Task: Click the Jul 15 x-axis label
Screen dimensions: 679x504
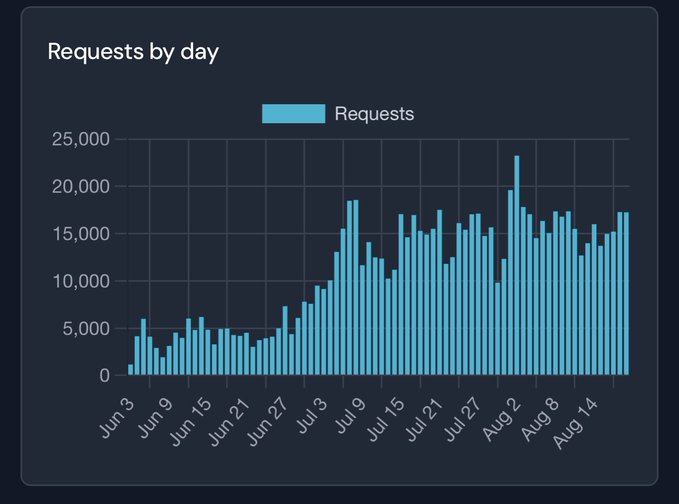Action: click(x=386, y=420)
